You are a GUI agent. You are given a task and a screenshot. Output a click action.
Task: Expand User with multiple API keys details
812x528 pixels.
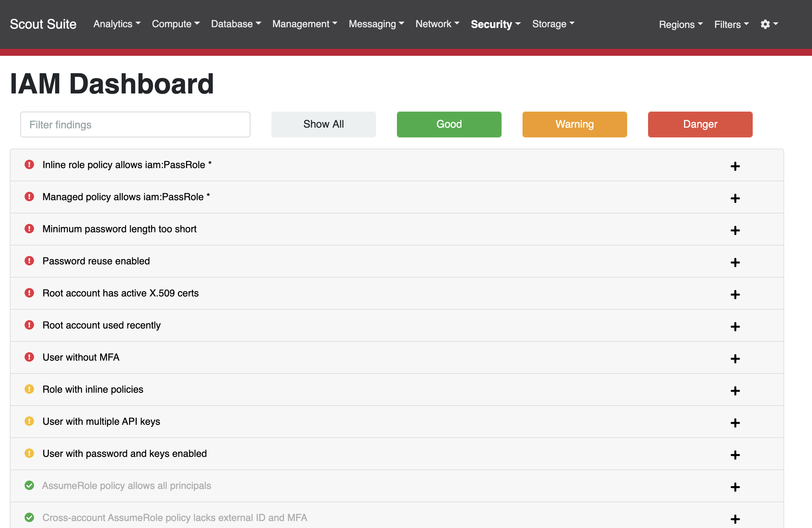tap(735, 423)
